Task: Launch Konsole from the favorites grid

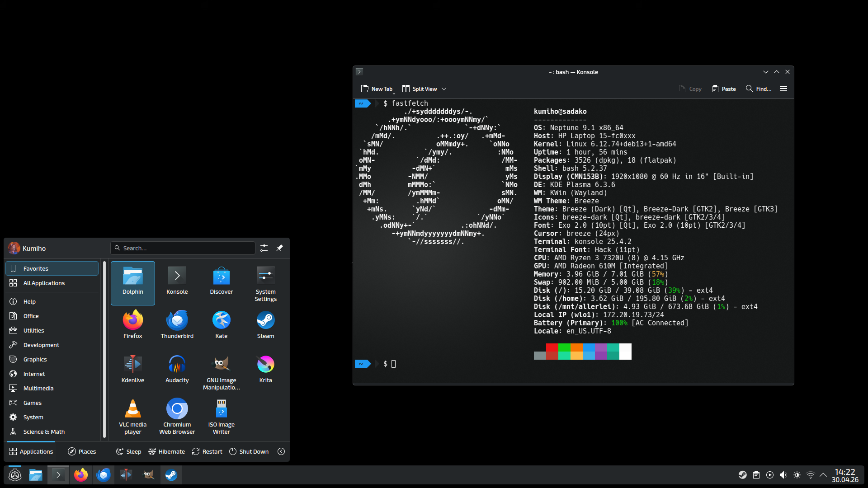Action: point(177,283)
